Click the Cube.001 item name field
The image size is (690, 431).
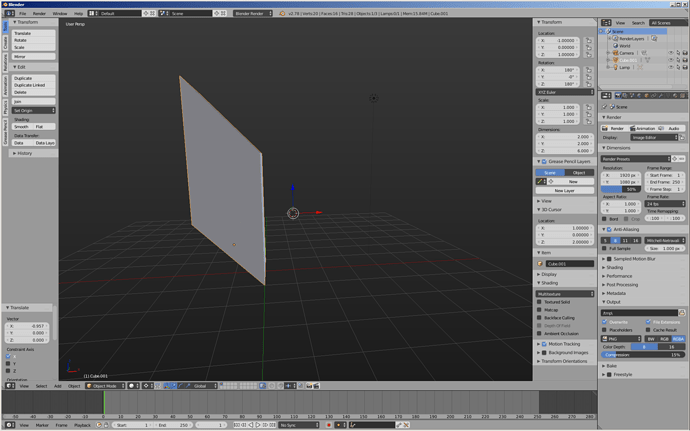click(569, 264)
